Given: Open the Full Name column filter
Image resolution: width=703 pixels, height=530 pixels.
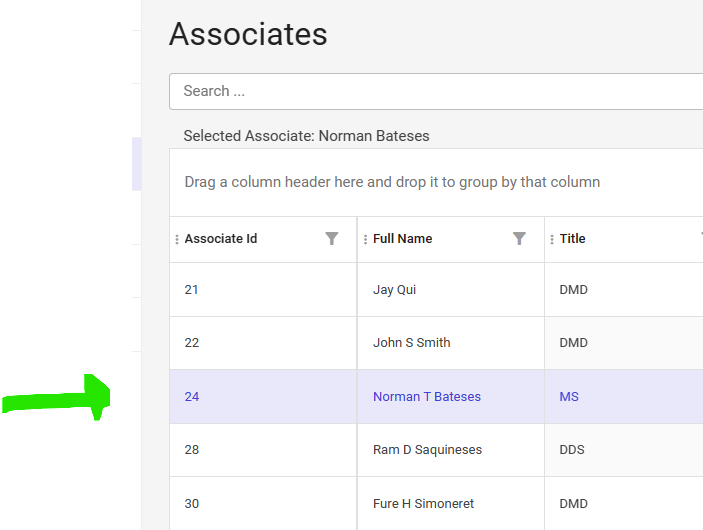Looking at the screenshot, I should tap(519, 239).
